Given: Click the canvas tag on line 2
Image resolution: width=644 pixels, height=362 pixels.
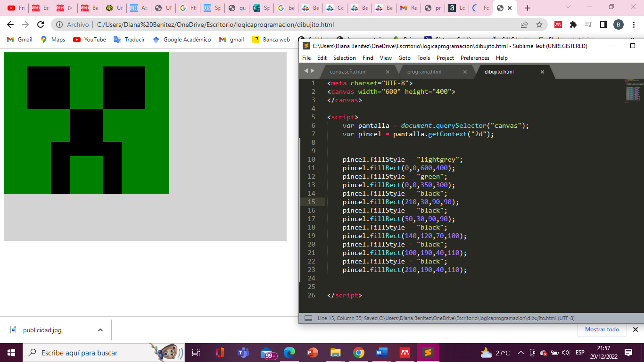Looking at the screenshot, I should click(342, 91).
